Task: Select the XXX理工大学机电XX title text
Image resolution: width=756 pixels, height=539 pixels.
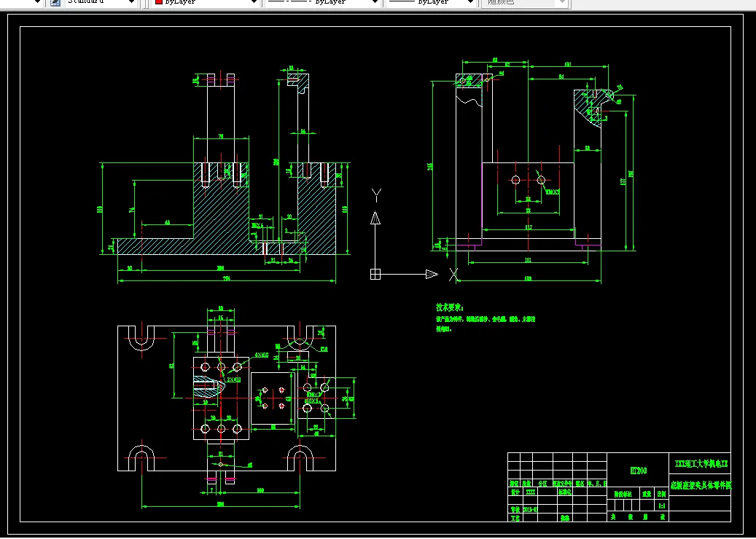Action: tap(701, 464)
